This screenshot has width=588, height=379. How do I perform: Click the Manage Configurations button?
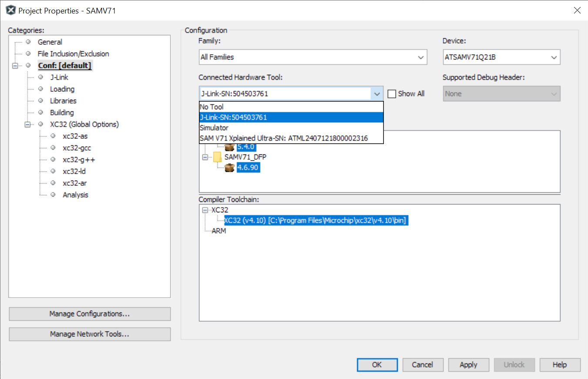(x=90, y=314)
